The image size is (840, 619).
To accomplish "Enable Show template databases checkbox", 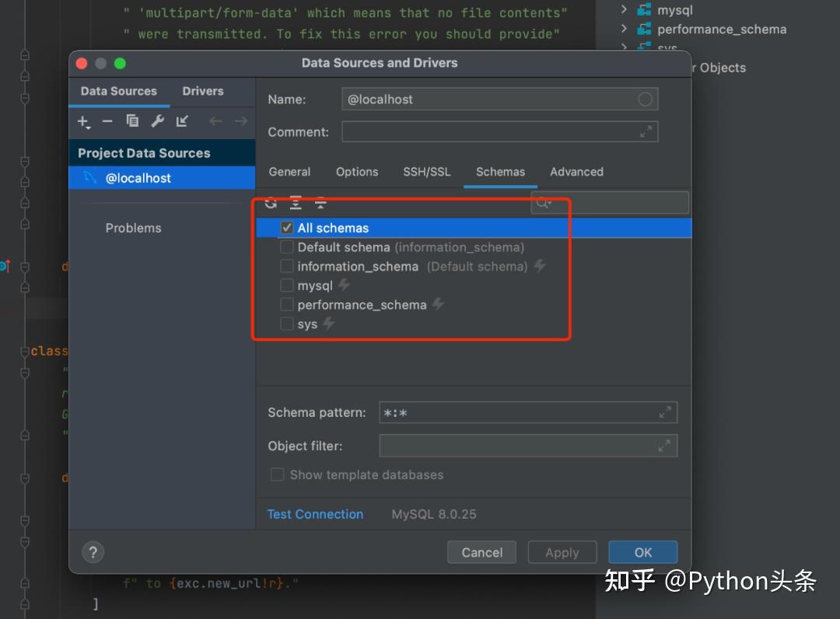I will click(x=277, y=474).
